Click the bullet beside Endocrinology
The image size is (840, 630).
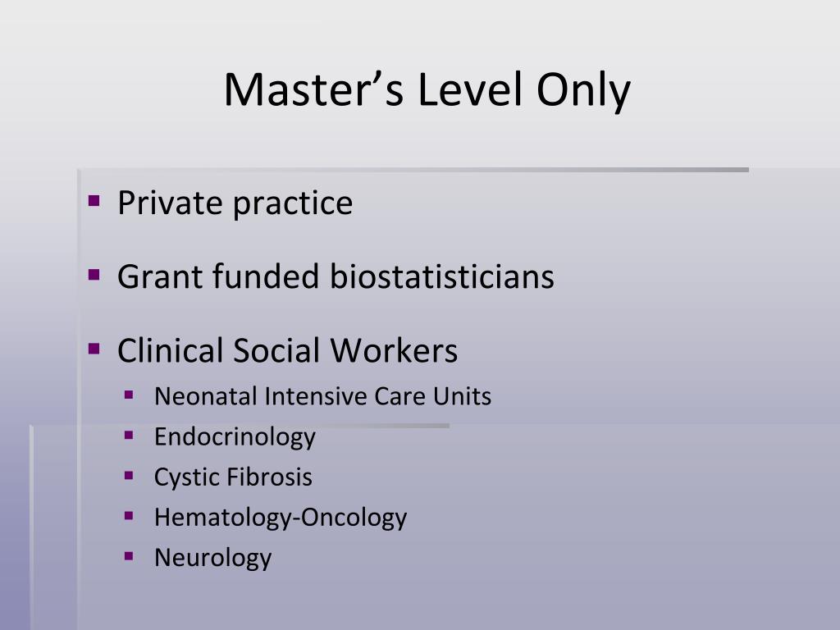(129, 436)
